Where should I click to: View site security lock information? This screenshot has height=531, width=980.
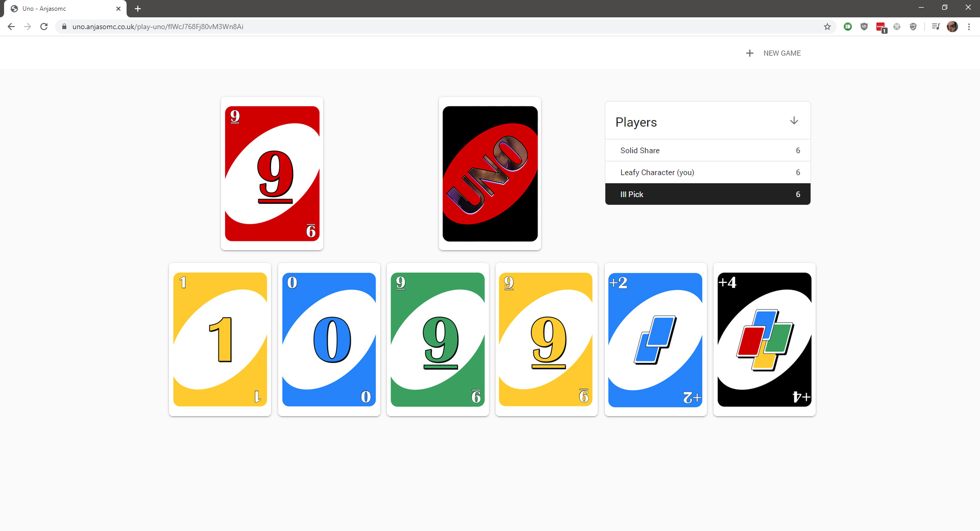point(64,27)
